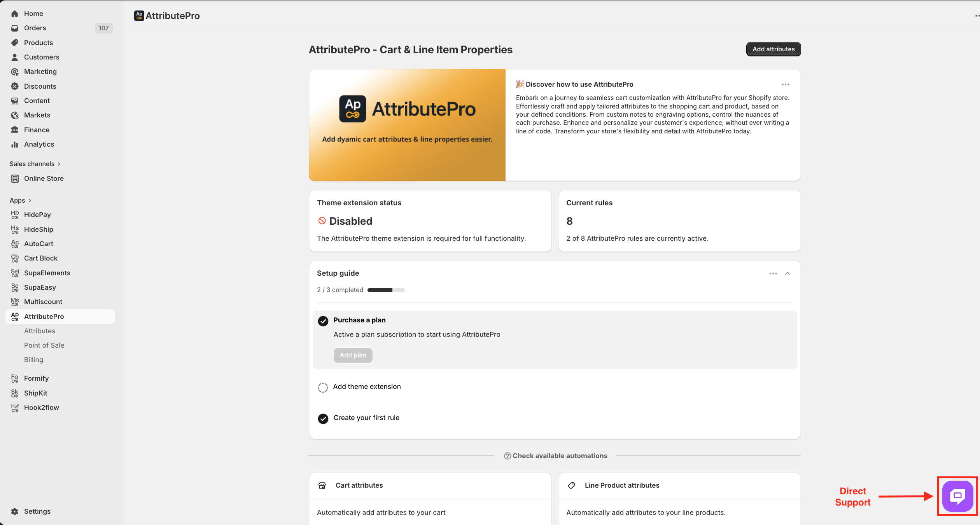980x525 pixels.
Task: Check the Add theme extension step circle
Action: coord(323,387)
